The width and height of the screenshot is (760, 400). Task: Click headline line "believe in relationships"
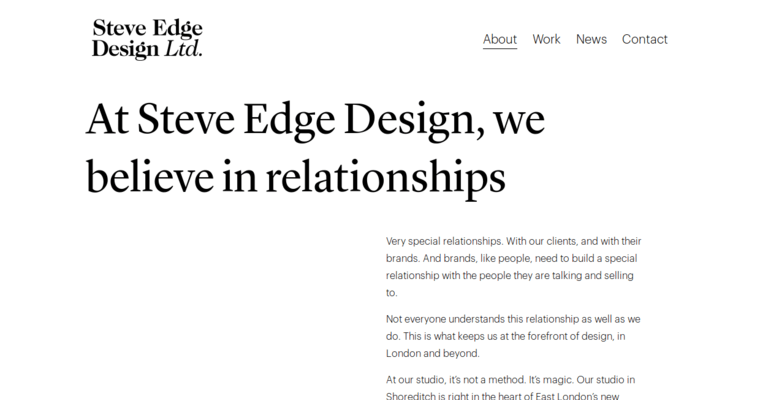(x=295, y=177)
